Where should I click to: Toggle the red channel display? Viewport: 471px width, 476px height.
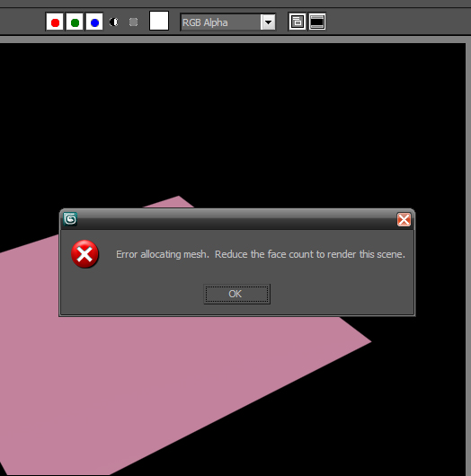pos(55,22)
